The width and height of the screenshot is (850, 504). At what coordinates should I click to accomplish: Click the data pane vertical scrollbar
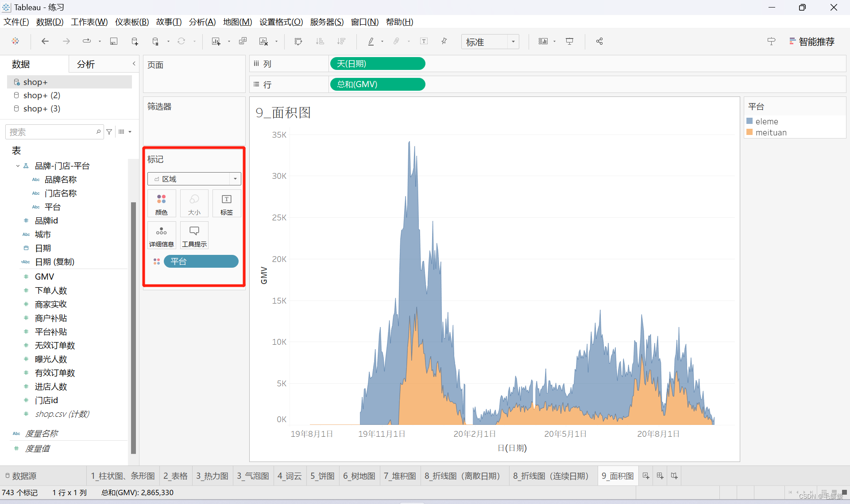click(133, 327)
